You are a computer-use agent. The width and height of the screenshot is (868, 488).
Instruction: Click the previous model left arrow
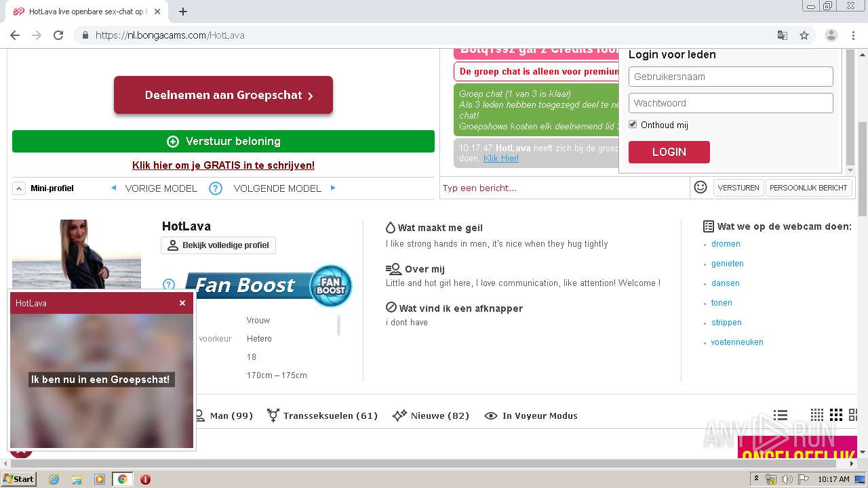click(113, 188)
